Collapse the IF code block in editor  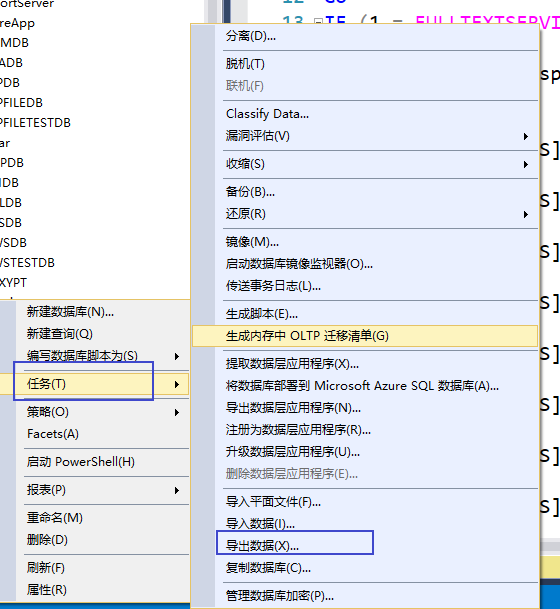(318, 21)
